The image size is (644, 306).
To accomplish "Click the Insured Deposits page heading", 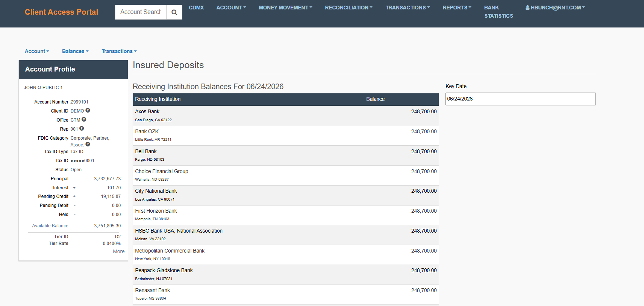I will [168, 65].
